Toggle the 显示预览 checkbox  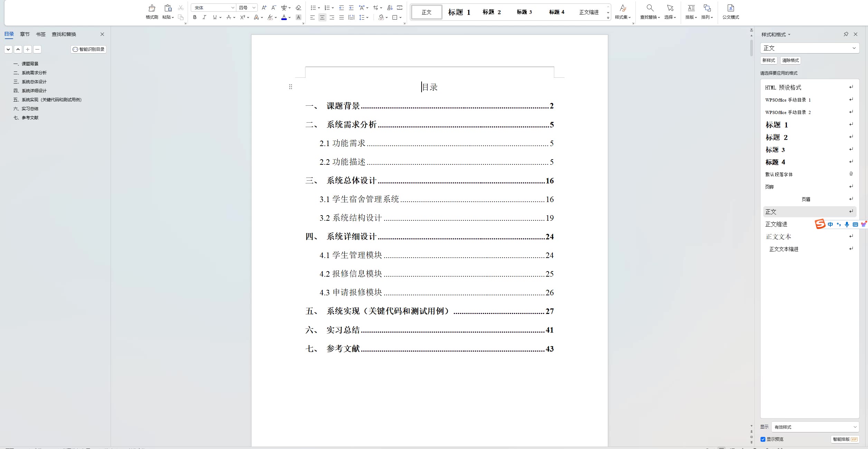click(763, 439)
